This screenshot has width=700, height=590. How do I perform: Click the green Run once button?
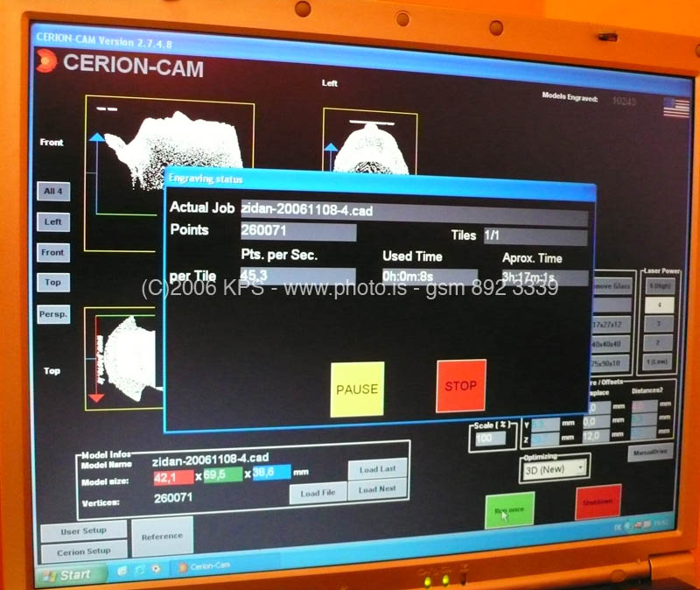click(x=509, y=510)
